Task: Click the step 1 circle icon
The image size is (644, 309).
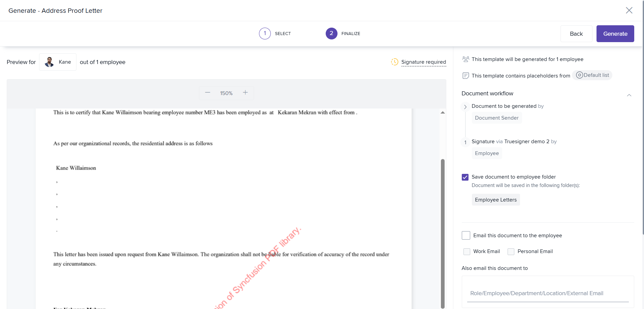Action: point(265,33)
